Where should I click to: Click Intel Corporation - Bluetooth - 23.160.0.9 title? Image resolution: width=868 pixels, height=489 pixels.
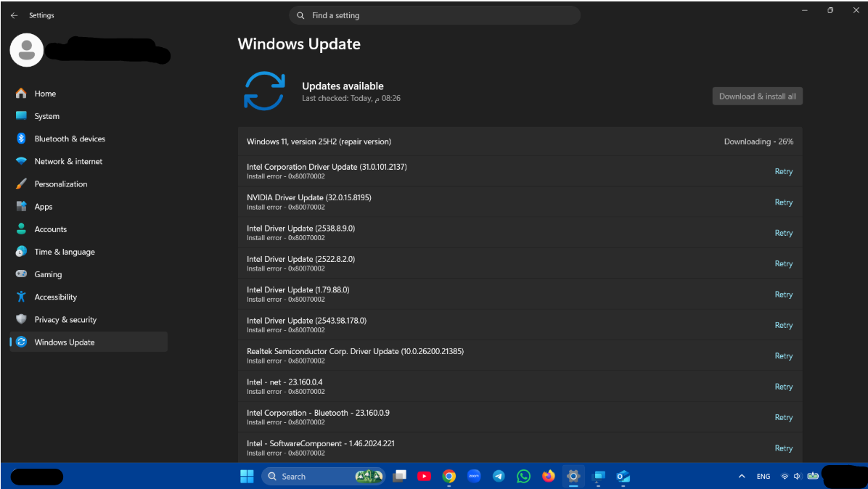tap(319, 413)
